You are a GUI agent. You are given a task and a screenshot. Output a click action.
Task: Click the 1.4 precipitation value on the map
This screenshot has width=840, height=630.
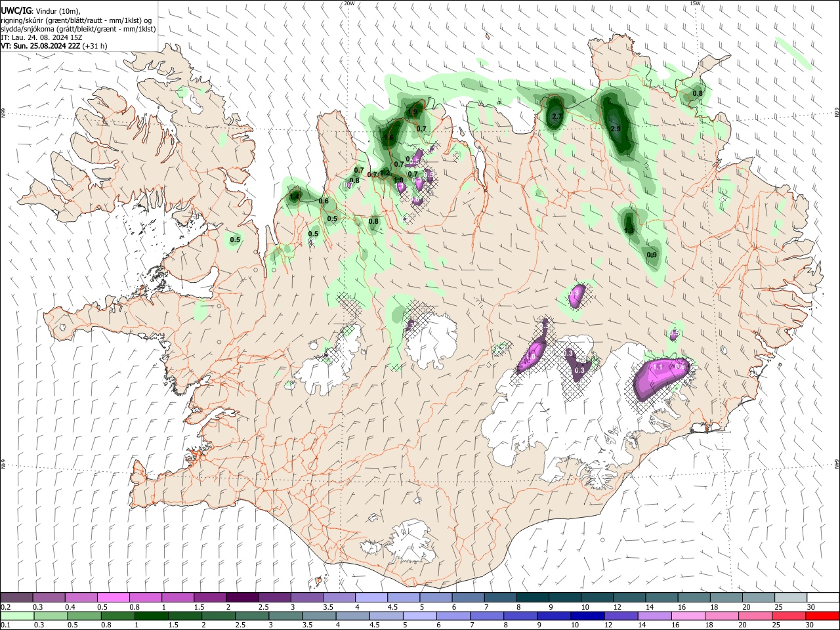click(294, 196)
